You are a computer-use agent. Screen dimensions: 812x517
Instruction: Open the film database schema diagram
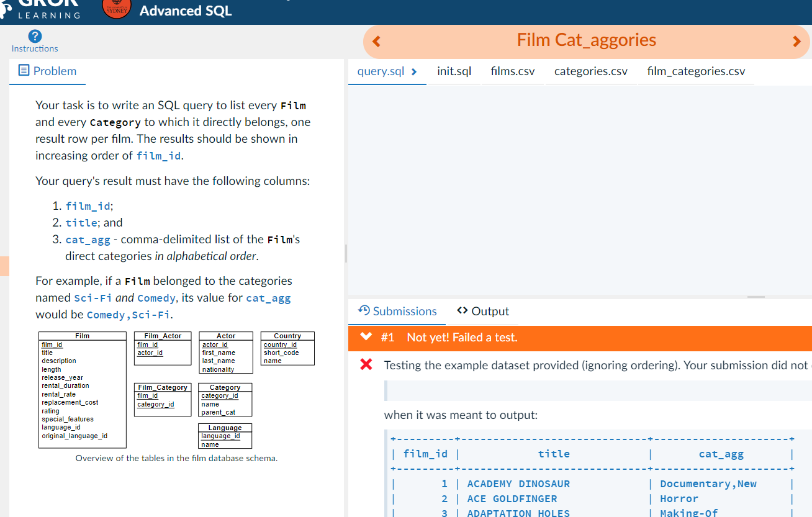tap(177, 390)
